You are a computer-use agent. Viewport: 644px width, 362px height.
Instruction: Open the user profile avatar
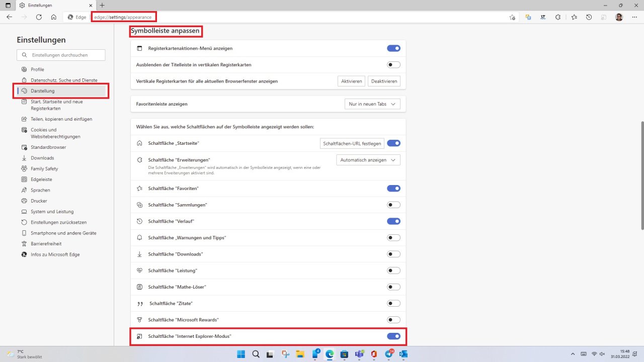pos(619,17)
